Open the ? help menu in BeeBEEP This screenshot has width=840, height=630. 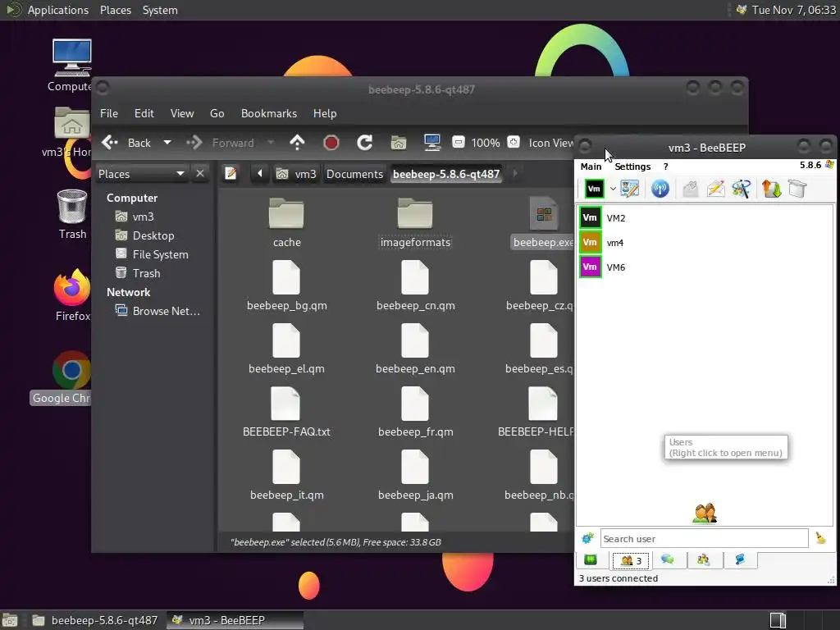[x=666, y=167]
